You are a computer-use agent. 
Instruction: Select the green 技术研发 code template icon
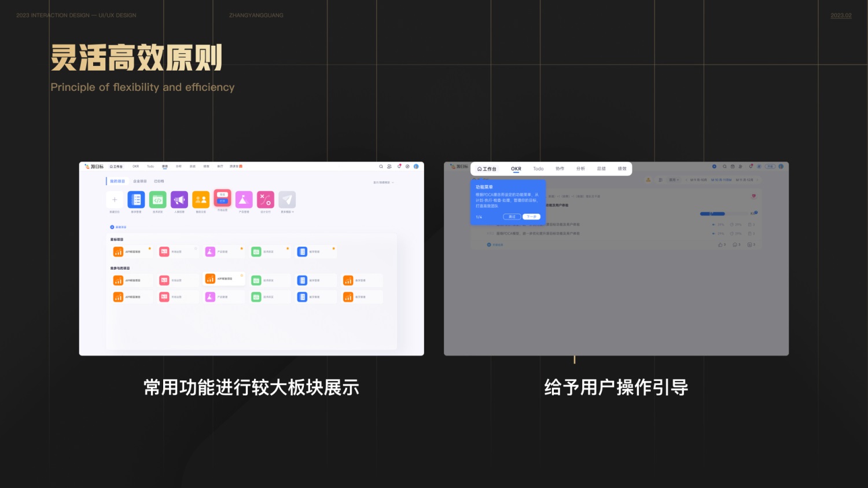point(158,199)
